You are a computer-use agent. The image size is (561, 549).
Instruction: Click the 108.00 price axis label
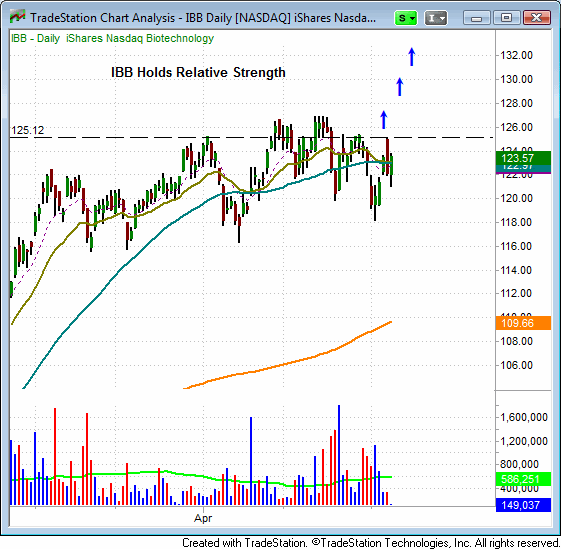pos(516,341)
